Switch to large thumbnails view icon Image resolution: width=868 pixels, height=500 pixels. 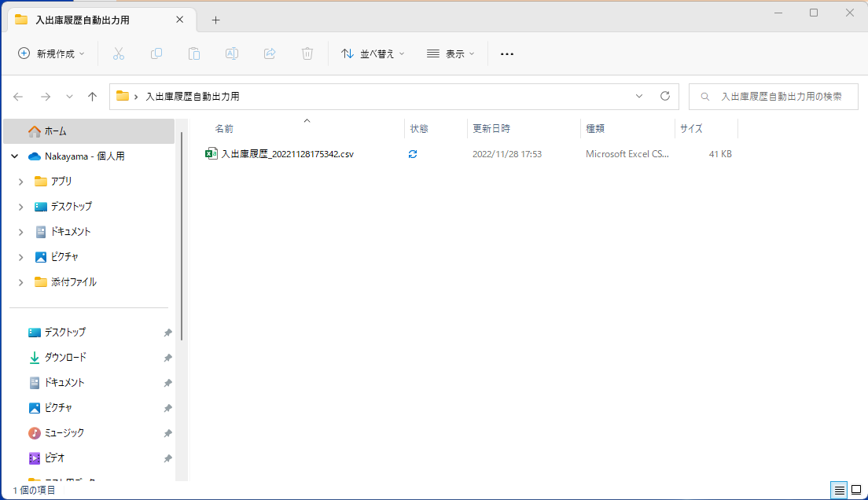(x=856, y=490)
